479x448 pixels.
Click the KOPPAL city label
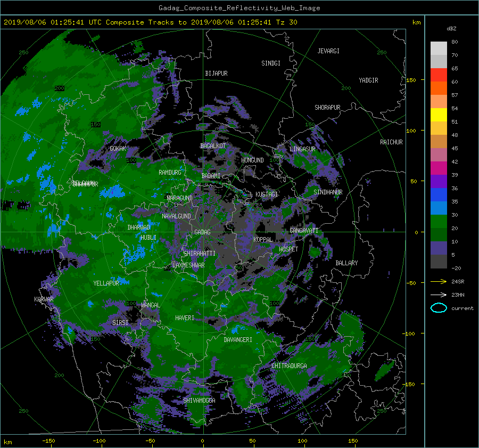pyautogui.click(x=263, y=239)
